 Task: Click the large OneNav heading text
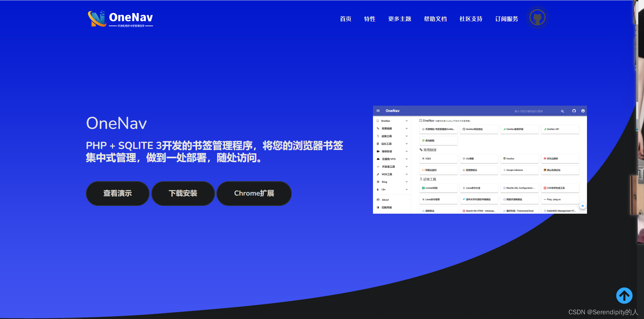pyautogui.click(x=116, y=123)
